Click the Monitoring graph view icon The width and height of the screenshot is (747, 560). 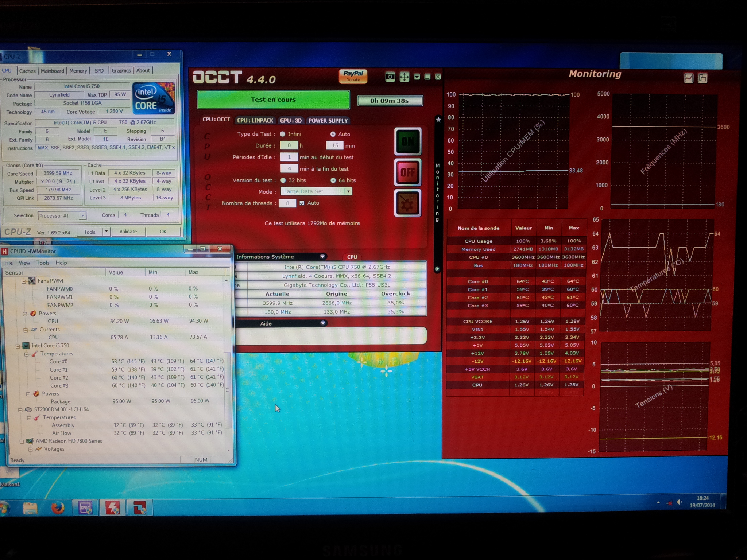click(688, 78)
